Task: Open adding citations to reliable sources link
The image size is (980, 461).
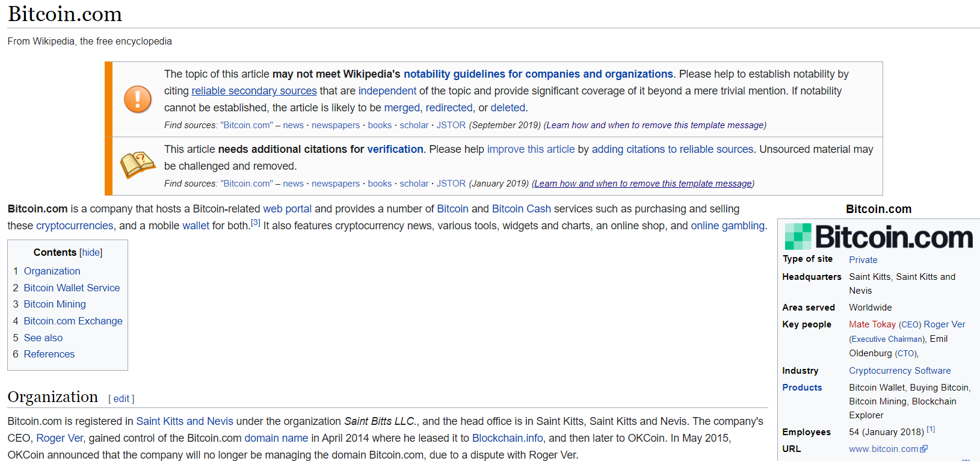Action: [672, 149]
